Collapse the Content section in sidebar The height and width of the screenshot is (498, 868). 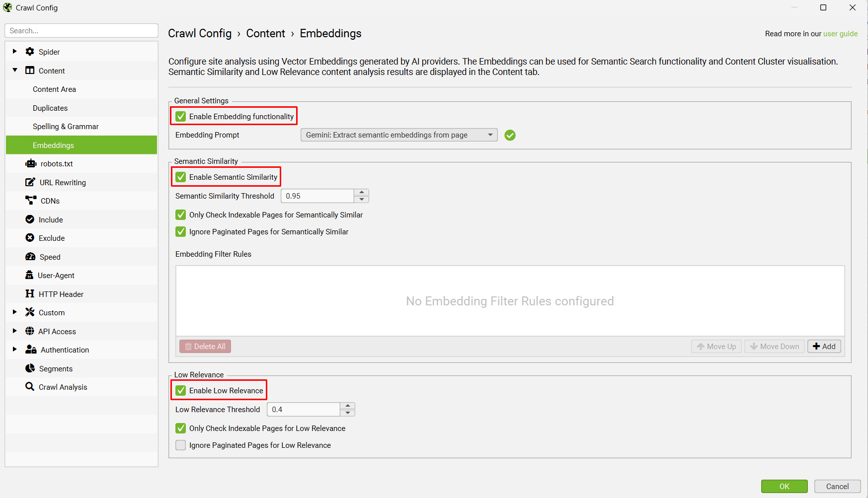click(14, 70)
